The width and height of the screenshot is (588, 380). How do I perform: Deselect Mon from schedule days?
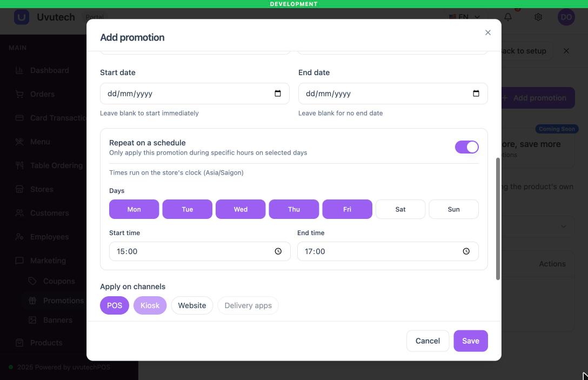(134, 209)
